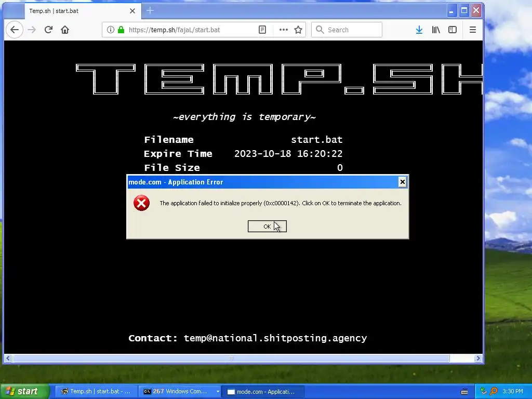
Task: Select mode.com Application taskbar button
Action: pos(263,392)
